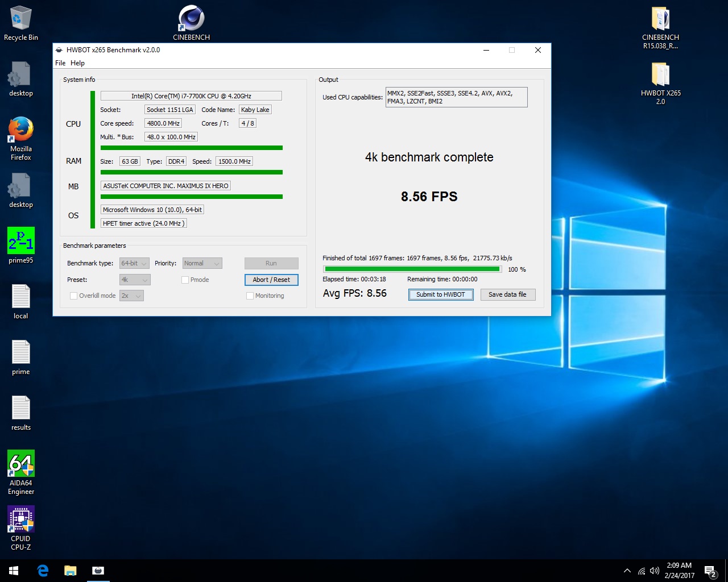Click the HWBOT x265 title bar icon
728x582 pixels.
pyautogui.click(x=59, y=50)
